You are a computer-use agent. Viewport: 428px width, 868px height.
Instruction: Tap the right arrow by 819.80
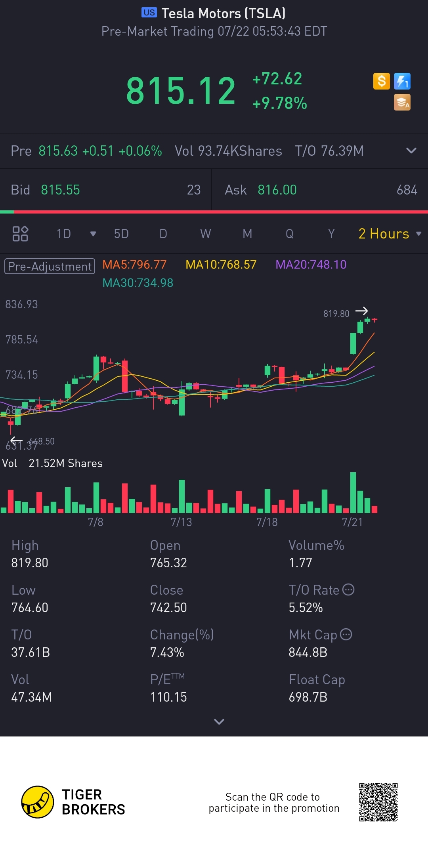click(x=361, y=311)
